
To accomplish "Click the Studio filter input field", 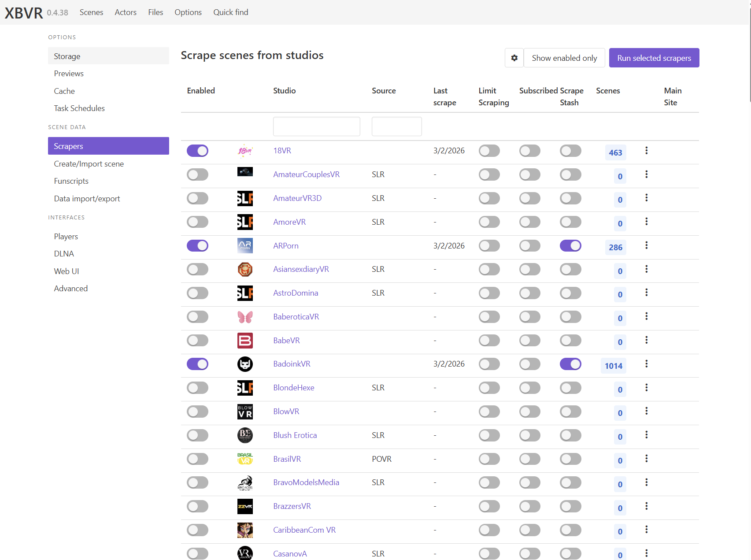I will (316, 126).
